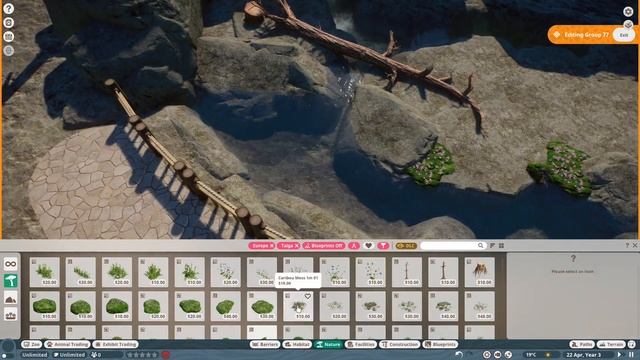Switch to the Habitat tab
Image resolution: width=640 pixels, height=360 pixels.
[298, 344]
